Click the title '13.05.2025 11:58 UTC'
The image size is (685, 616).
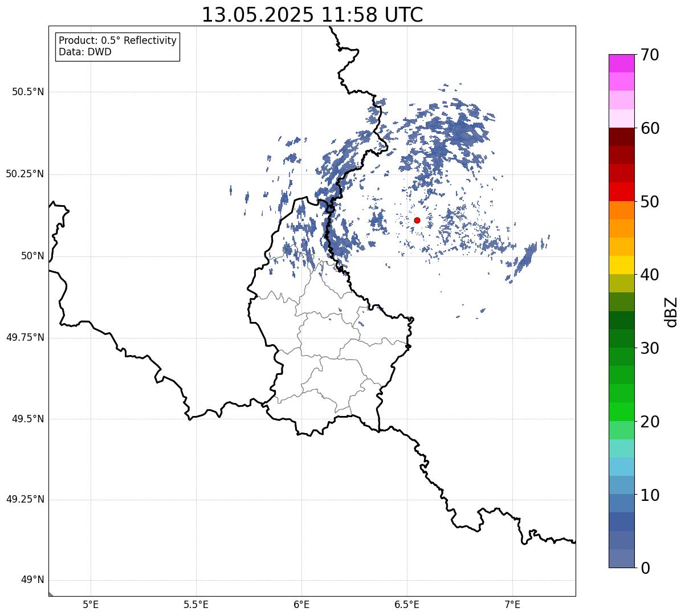tap(312, 15)
